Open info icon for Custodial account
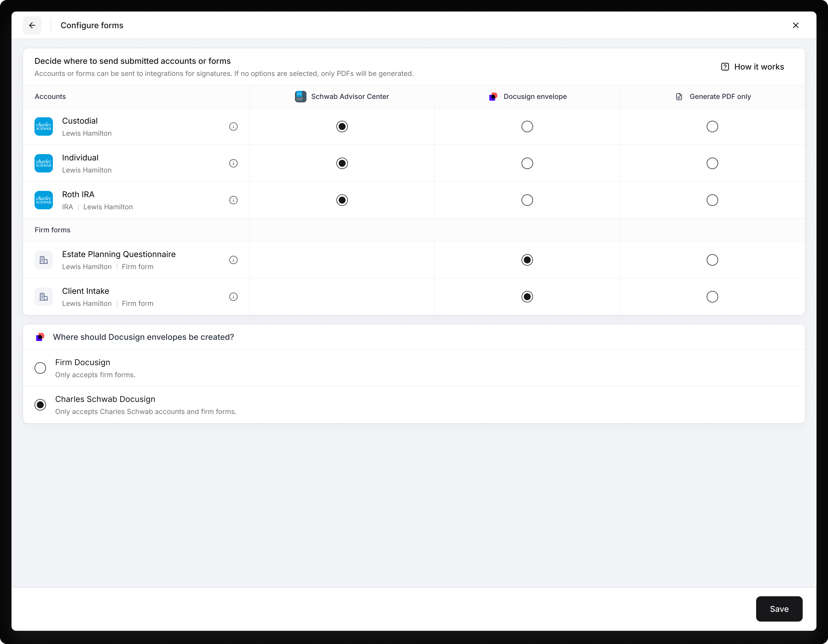 [x=233, y=126]
